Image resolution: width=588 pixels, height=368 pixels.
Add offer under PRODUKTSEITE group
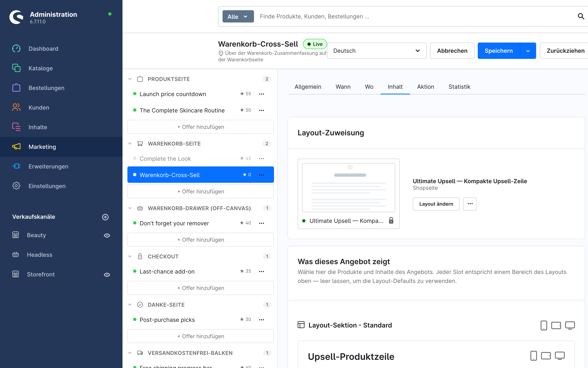(x=200, y=127)
